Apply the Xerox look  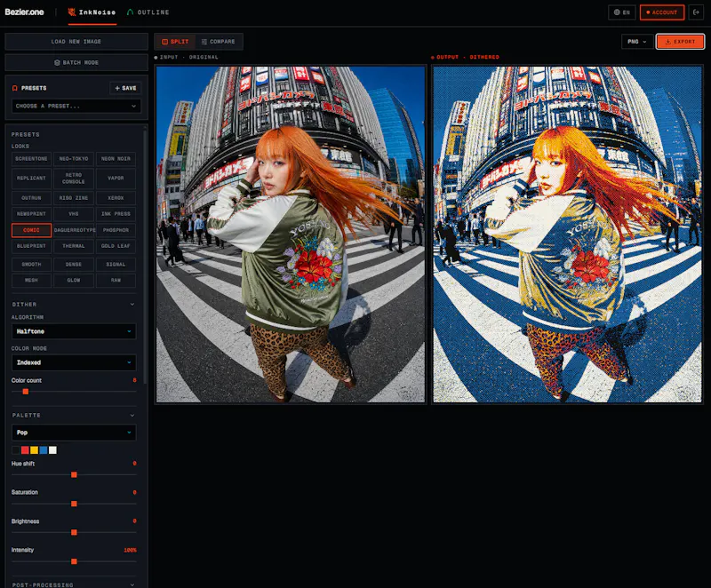116,198
